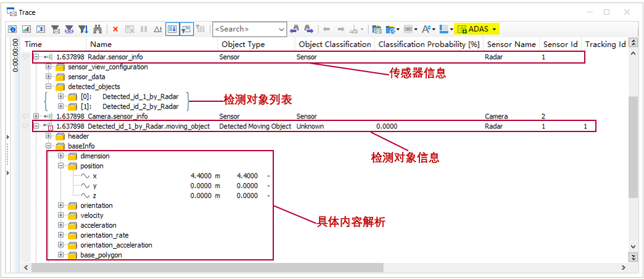Open predefined filter funnel with envelope
Image resolution: width=644 pixels, height=279 pixels.
click(55, 29)
